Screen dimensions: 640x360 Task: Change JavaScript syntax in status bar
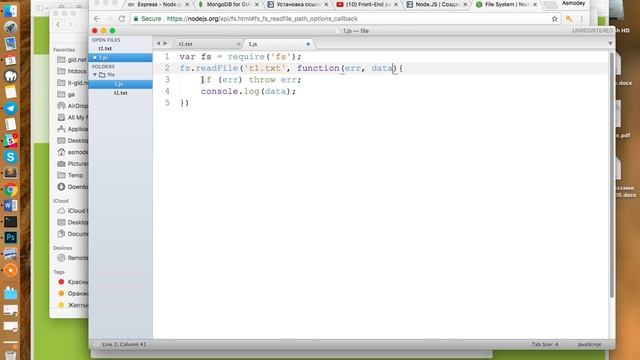(589, 344)
